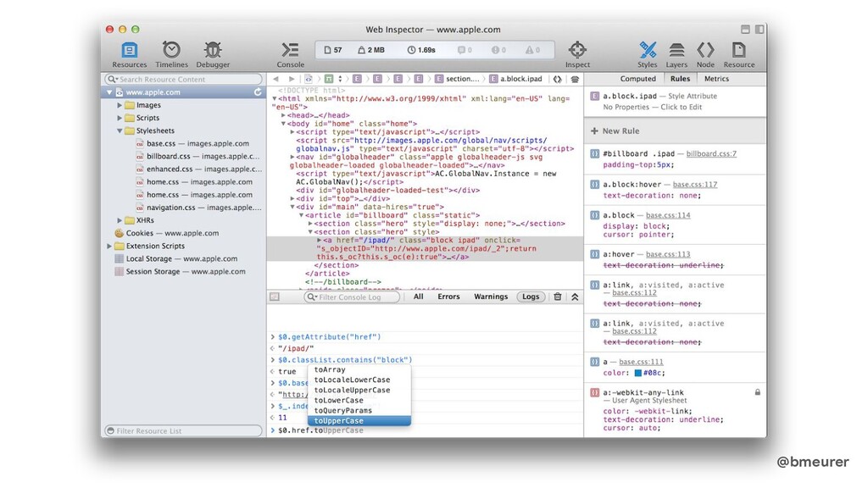The width and height of the screenshot is (868, 488).
Task: Show the Layers sidebar
Action: click(x=676, y=55)
